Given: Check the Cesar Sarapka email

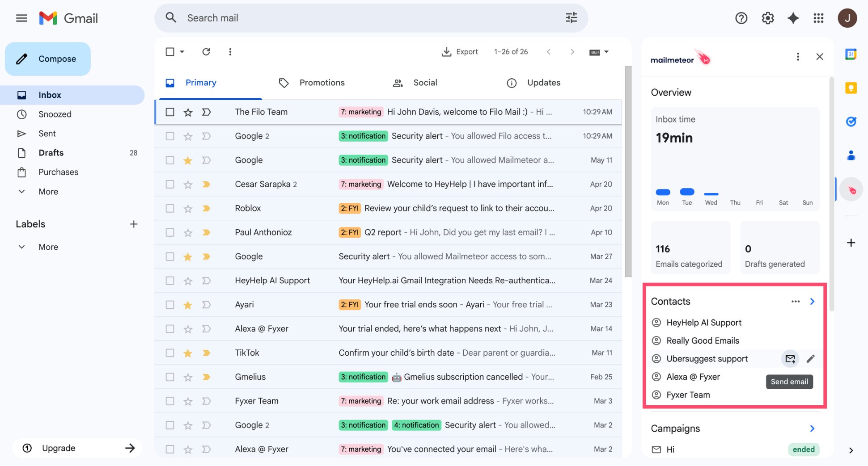Looking at the screenshot, I should [170, 185].
